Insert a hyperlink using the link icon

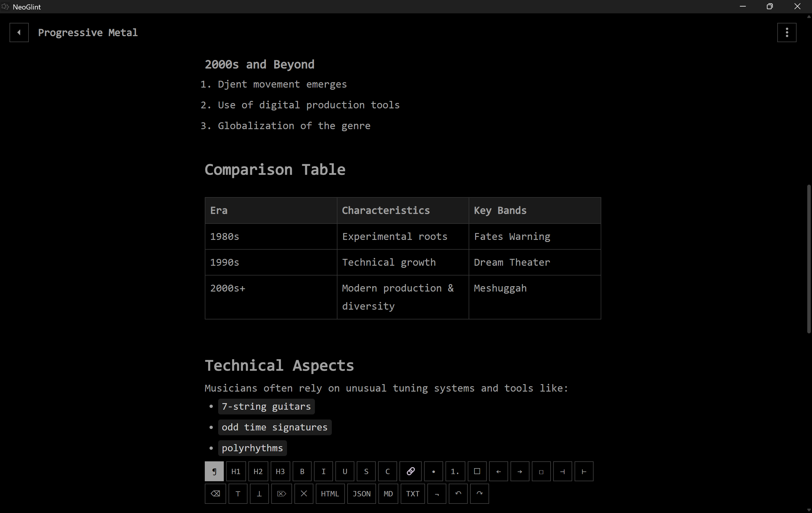(x=411, y=471)
